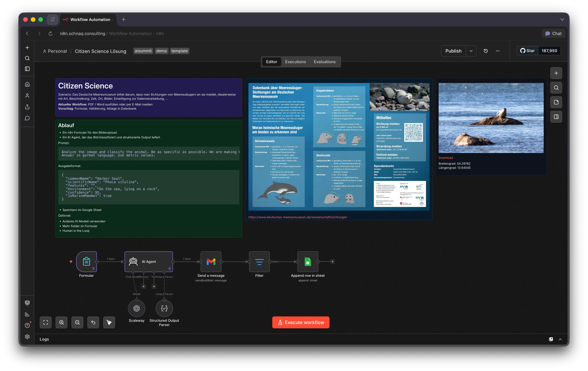Click the Execute workflow button

[301, 322]
